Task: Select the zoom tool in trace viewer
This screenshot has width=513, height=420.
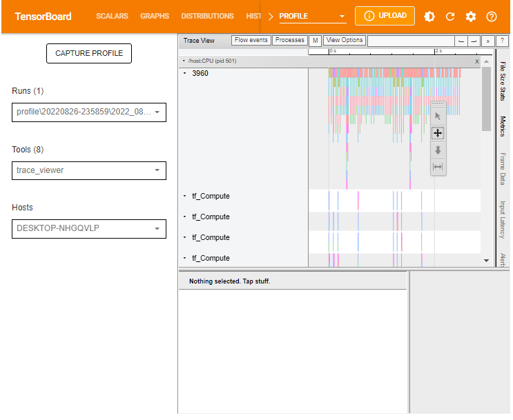Action: 438,150
